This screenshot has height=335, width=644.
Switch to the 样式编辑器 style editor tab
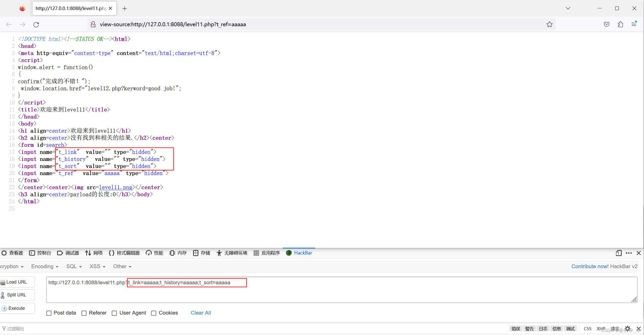[124, 253]
